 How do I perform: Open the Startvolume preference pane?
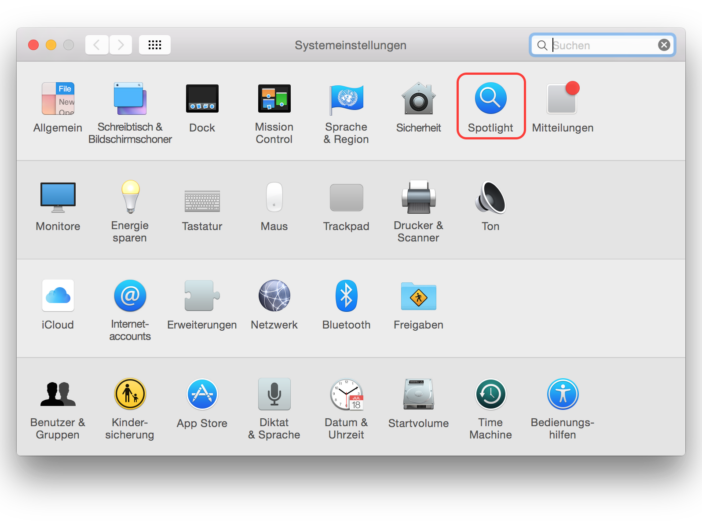click(x=418, y=403)
